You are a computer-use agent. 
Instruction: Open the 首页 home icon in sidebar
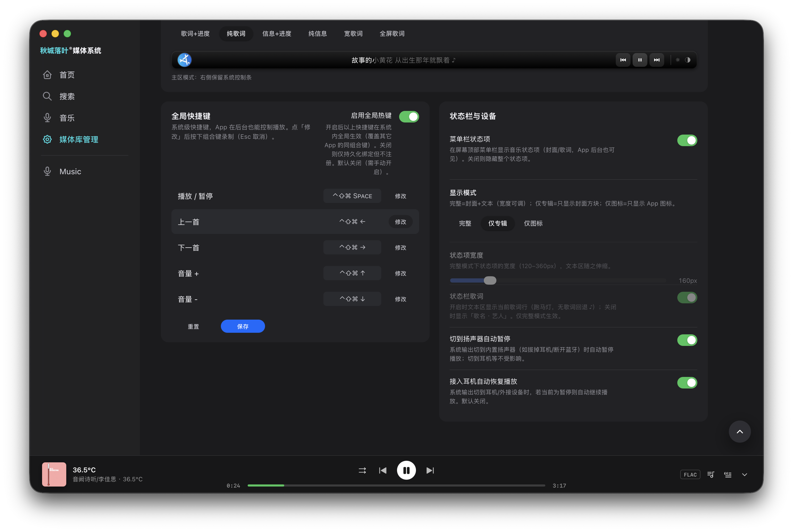pos(47,75)
